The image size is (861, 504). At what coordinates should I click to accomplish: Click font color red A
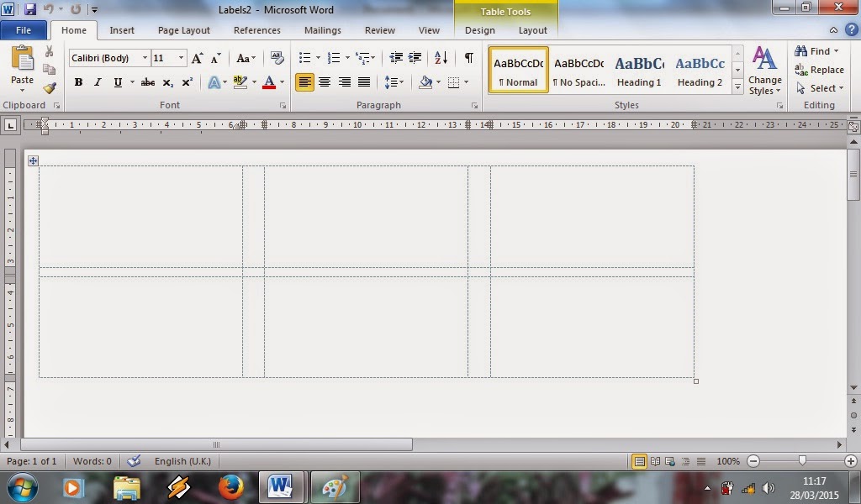(269, 83)
